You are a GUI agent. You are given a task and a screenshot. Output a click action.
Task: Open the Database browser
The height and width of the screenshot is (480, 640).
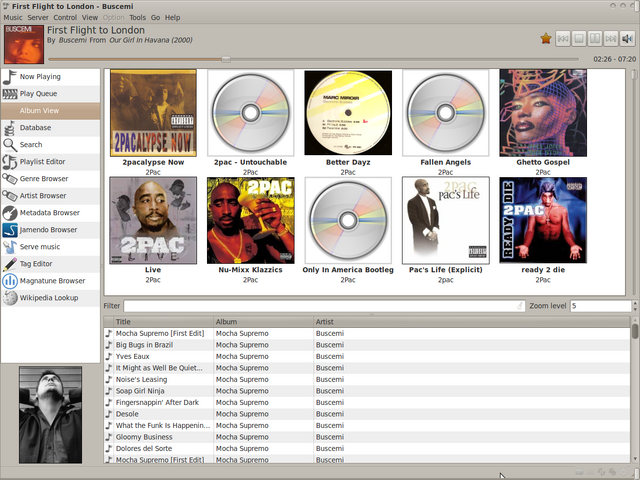tap(50, 128)
